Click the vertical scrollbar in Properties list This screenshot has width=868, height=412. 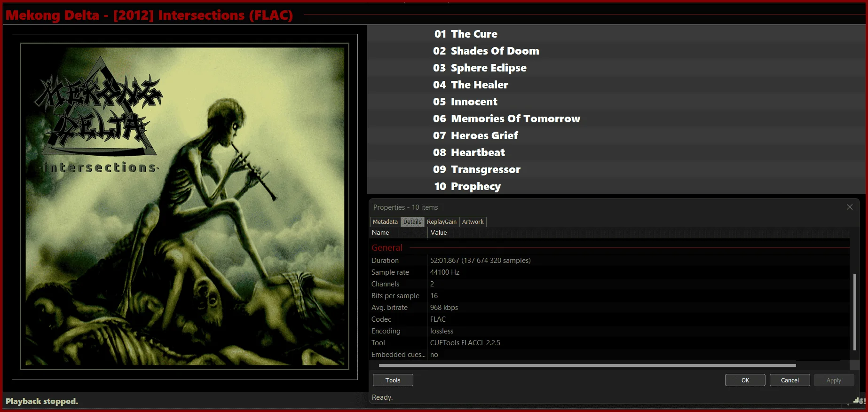854,312
